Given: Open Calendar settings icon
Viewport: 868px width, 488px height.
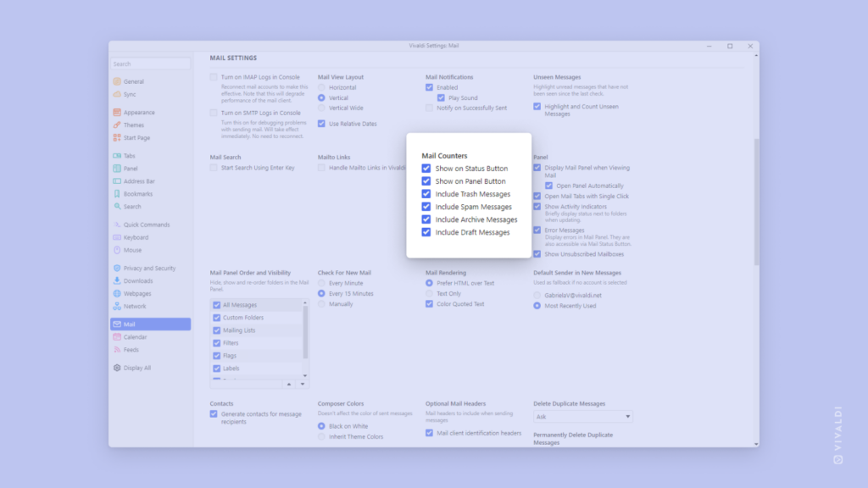Looking at the screenshot, I should tap(117, 337).
